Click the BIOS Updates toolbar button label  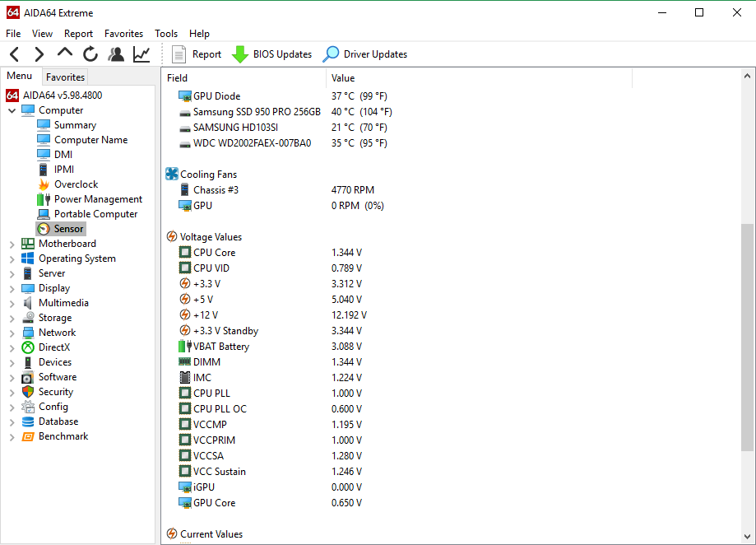pyautogui.click(x=282, y=54)
